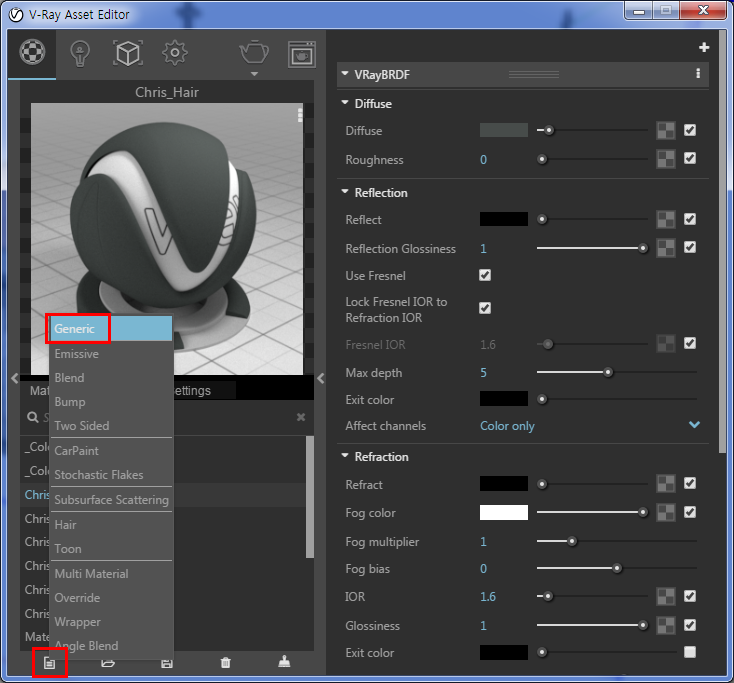Open Reflect texture map slot
734x683 pixels.
click(x=666, y=219)
